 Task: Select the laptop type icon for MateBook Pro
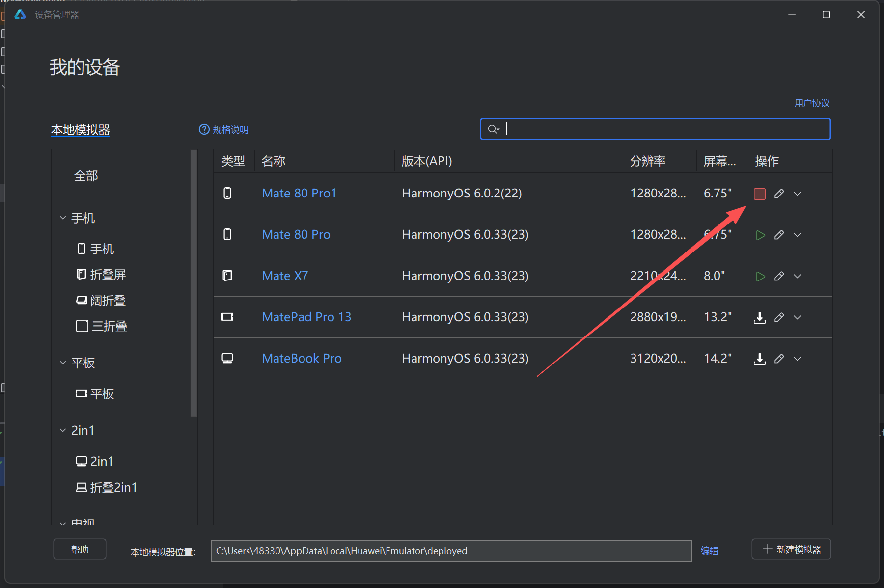(227, 359)
